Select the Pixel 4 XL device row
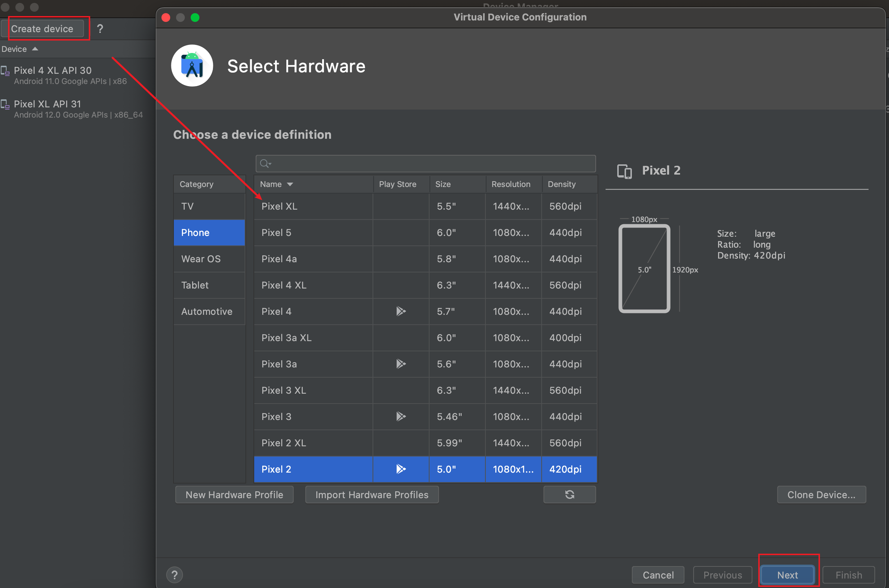 pyautogui.click(x=426, y=285)
